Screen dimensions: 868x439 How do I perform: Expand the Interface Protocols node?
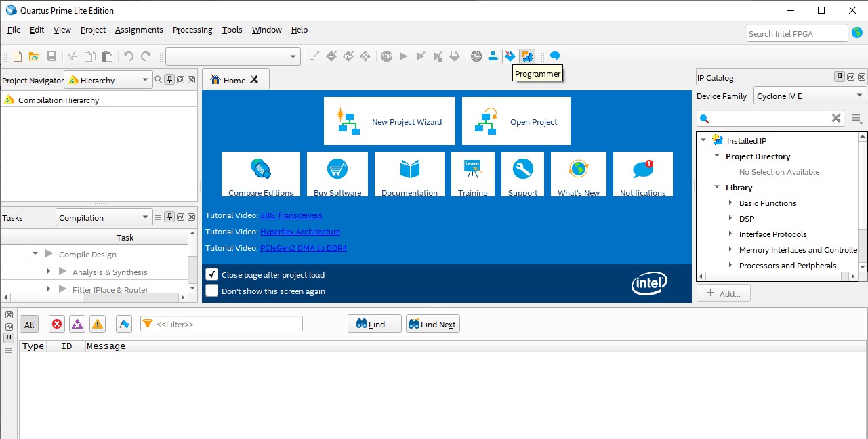[730, 234]
